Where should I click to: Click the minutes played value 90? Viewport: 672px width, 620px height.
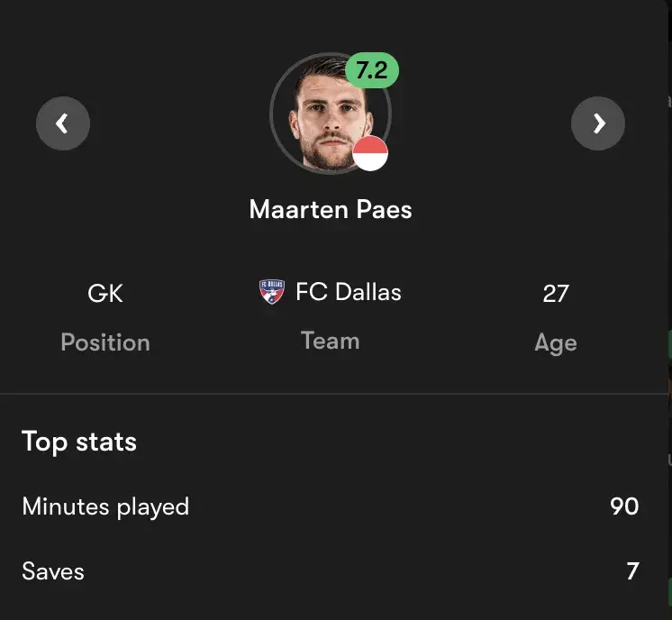[624, 506]
